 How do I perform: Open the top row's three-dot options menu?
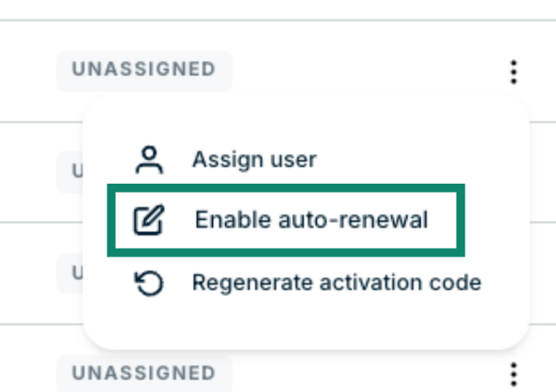coord(514,71)
